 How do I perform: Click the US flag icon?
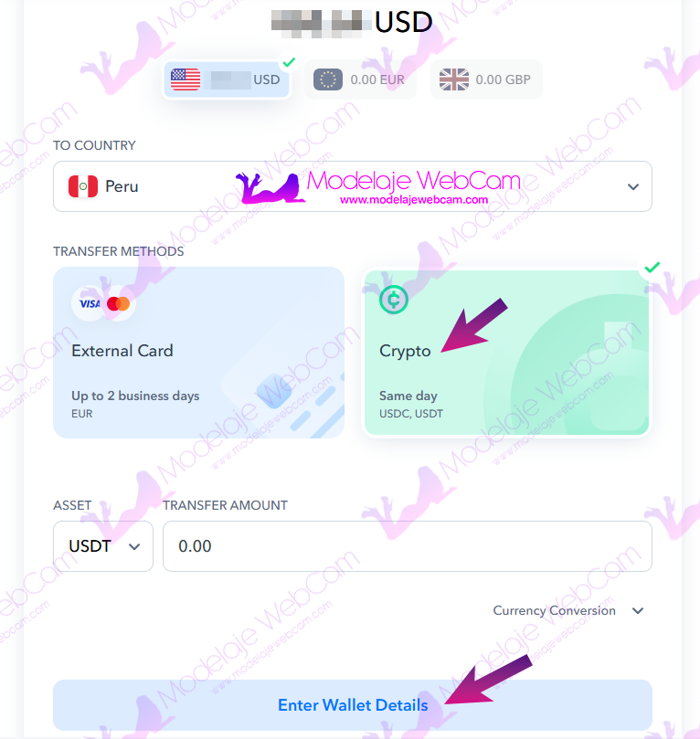pyautogui.click(x=186, y=79)
